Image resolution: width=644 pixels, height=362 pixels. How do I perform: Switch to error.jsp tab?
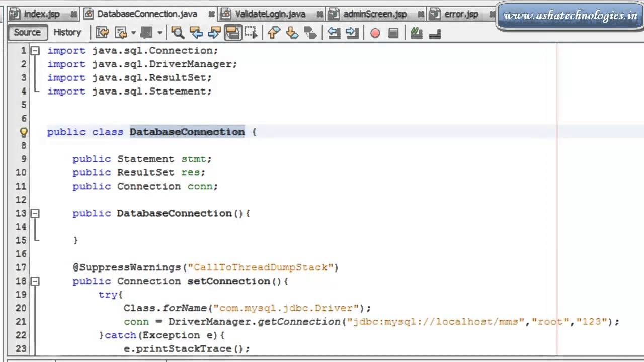point(461,14)
